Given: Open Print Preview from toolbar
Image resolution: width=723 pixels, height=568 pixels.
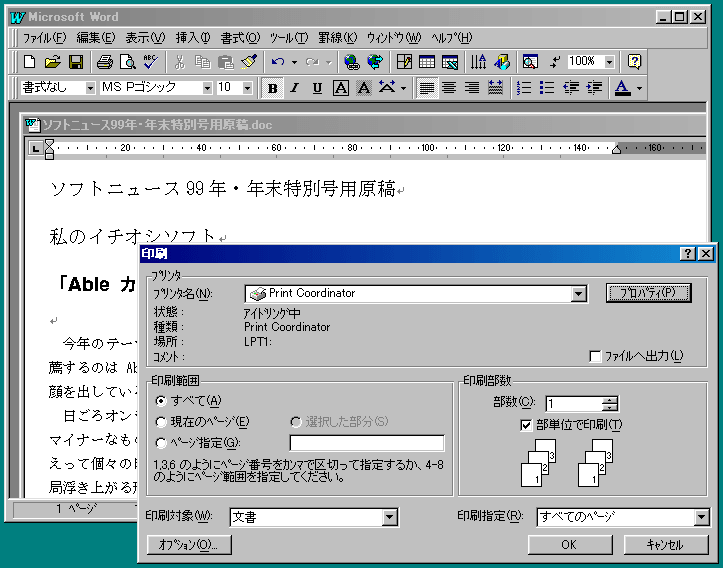Looking at the screenshot, I should pyautogui.click(x=128, y=62).
